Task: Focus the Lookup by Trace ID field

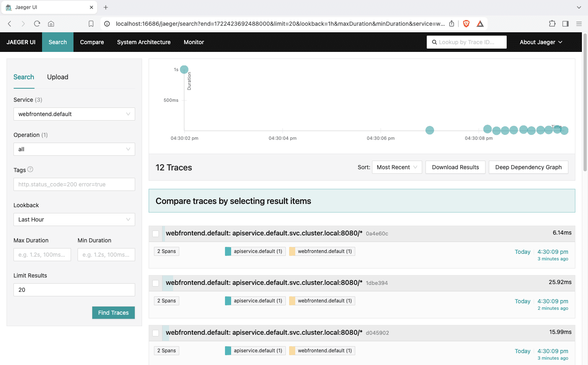Action: pos(467,42)
